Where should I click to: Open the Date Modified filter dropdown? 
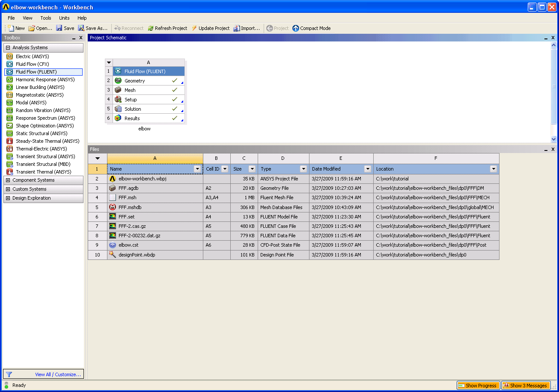[x=368, y=169]
